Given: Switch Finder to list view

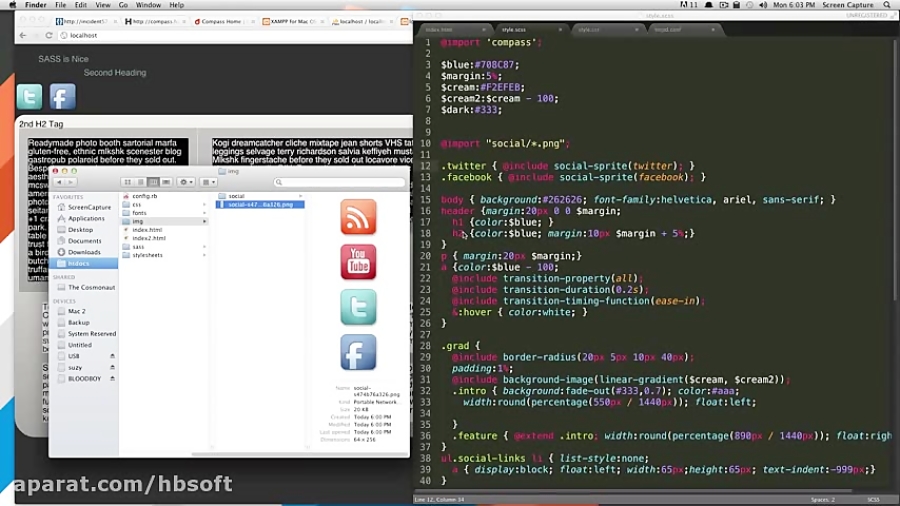Looking at the screenshot, I should pos(139,182).
